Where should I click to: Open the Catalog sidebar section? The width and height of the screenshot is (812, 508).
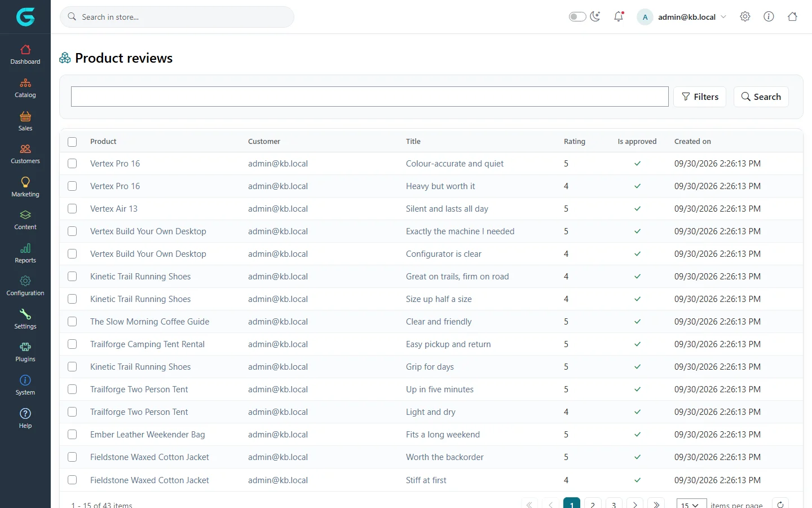(25, 88)
